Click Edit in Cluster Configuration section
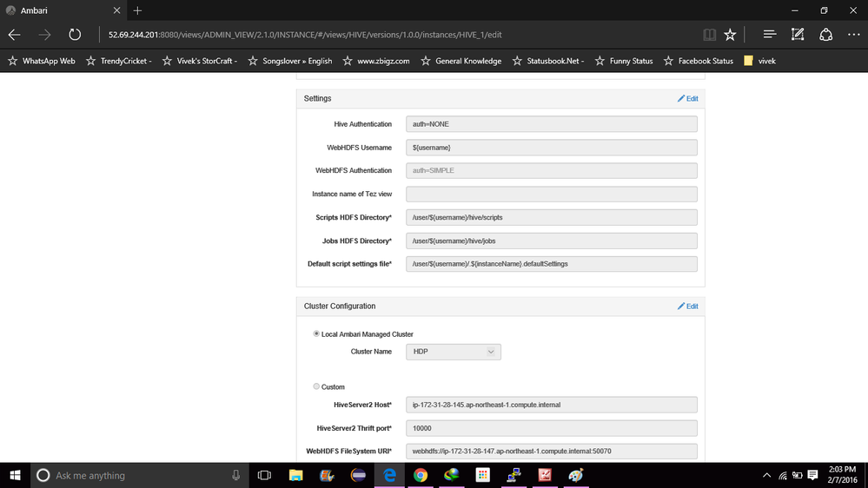 pyautogui.click(x=687, y=307)
